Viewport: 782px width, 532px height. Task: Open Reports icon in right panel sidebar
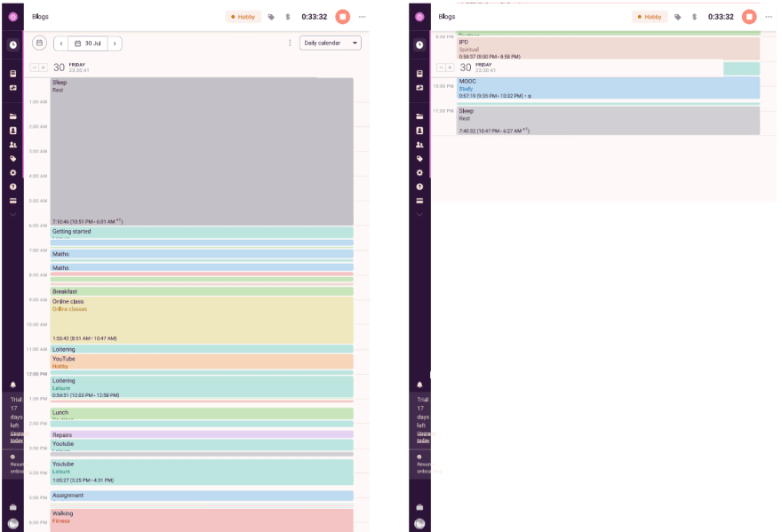[x=419, y=74]
